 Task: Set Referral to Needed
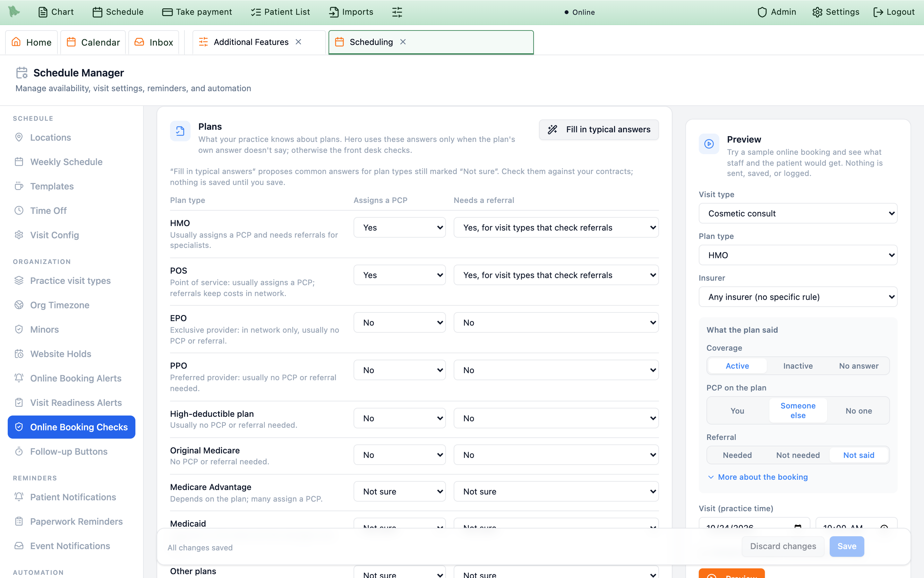pyautogui.click(x=737, y=455)
